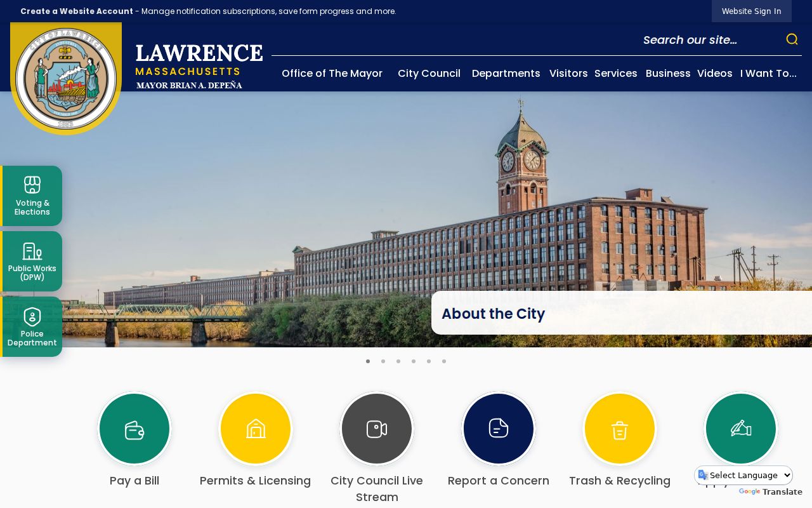This screenshot has height=508, width=812.
Task: Open the Police Department side button
Action: 32,326
